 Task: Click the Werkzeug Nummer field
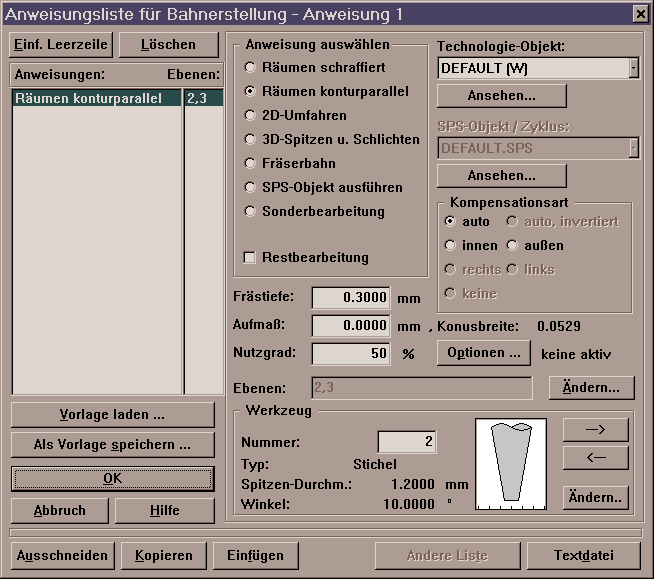[x=407, y=441]
